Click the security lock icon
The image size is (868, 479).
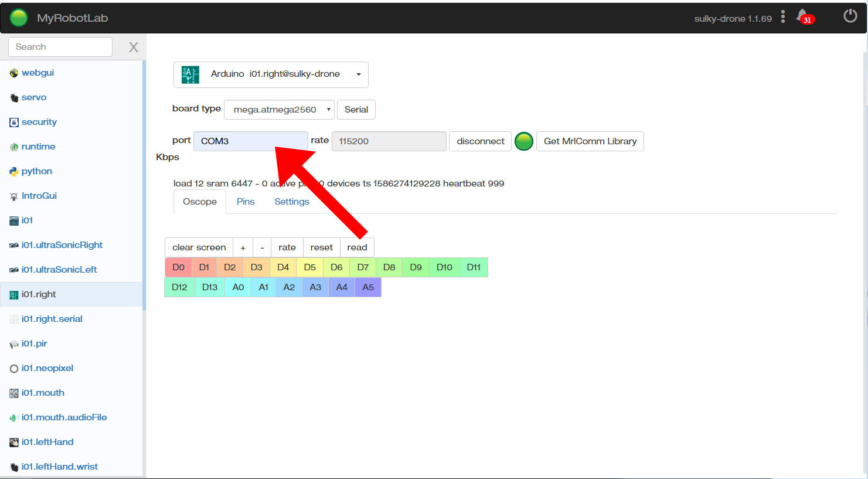click(x=14, y=123)
